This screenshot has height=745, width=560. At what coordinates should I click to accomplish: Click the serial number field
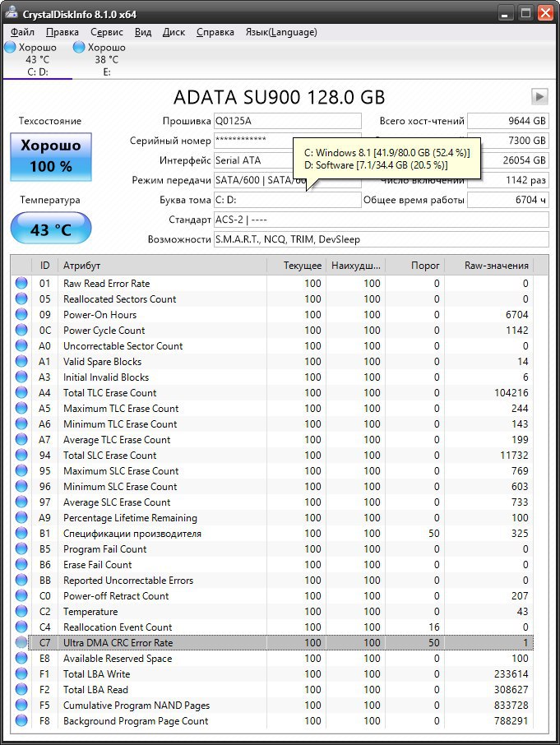pos(253,141)
